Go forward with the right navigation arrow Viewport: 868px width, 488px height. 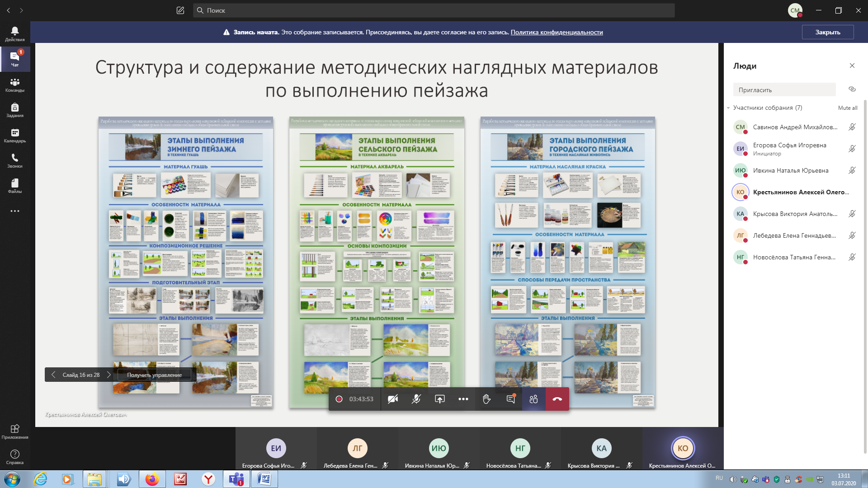(21, 10)
